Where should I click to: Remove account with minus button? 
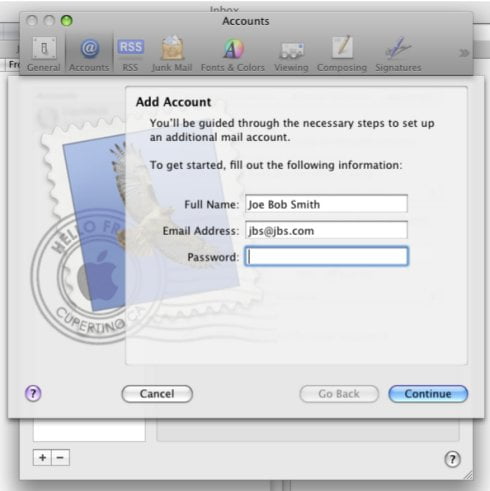coord(60,458)
